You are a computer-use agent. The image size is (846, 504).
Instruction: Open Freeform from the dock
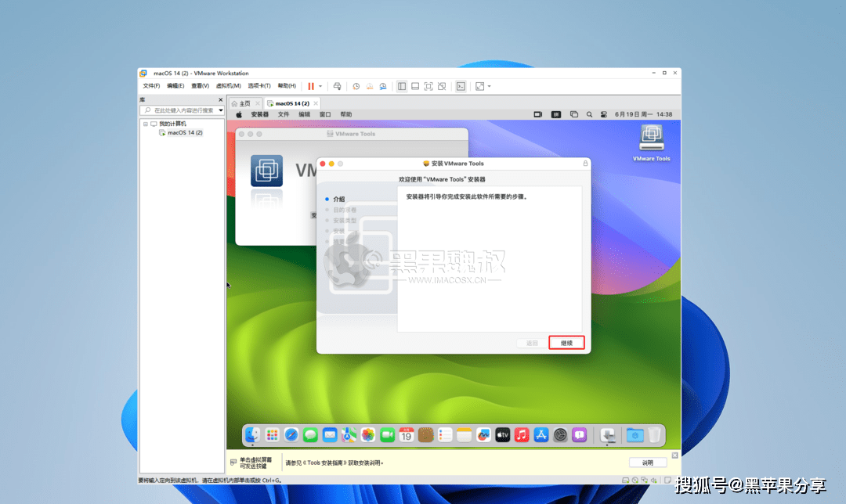pos(483,434)
